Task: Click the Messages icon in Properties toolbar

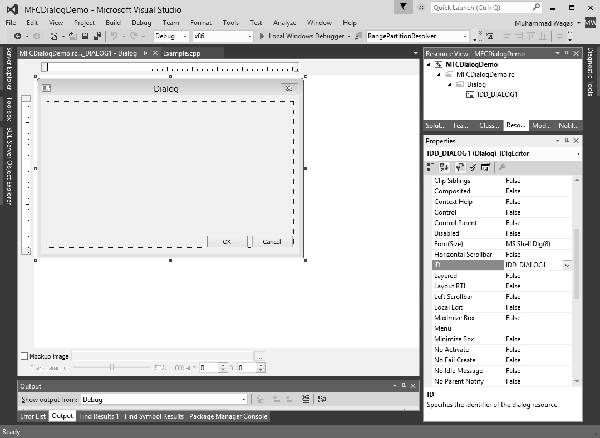Action: [485, 167]
